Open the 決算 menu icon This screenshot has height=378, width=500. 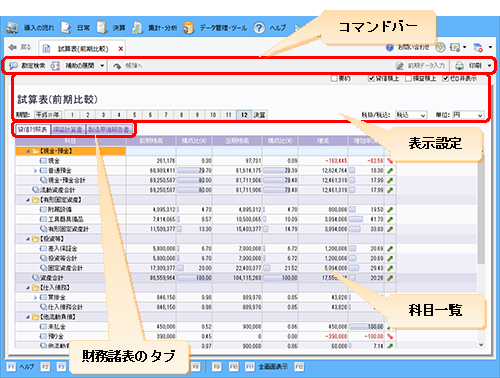tap(102, 27)
